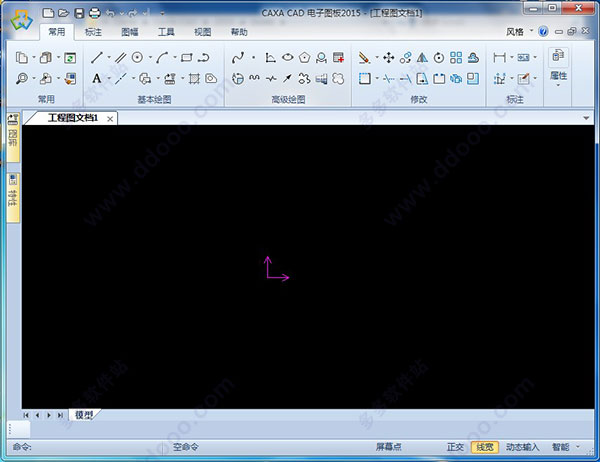Select the Arc drawing tool
The width and height of the screenshot is (600, 462).
point(162,58)
